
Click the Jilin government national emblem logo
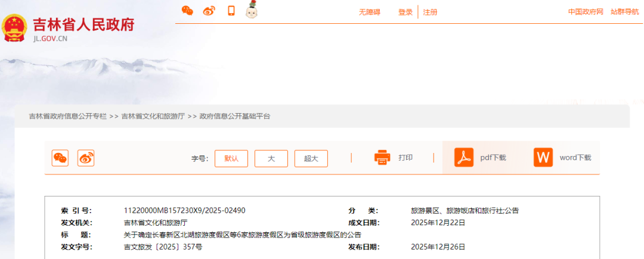click(x=14, y=28)
